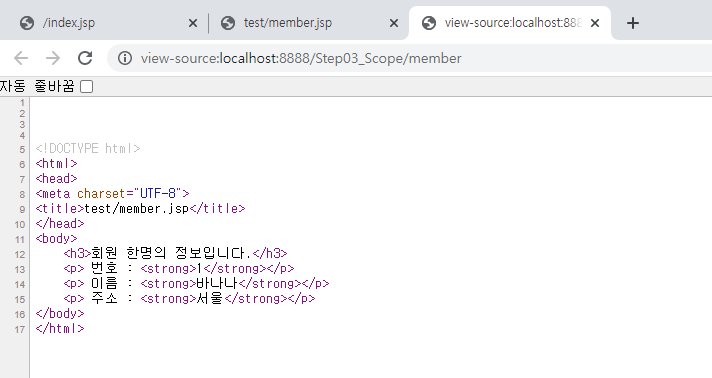
Task: Click the 자동 줄바꿈 label text
Action: click(x=37, y=86)
